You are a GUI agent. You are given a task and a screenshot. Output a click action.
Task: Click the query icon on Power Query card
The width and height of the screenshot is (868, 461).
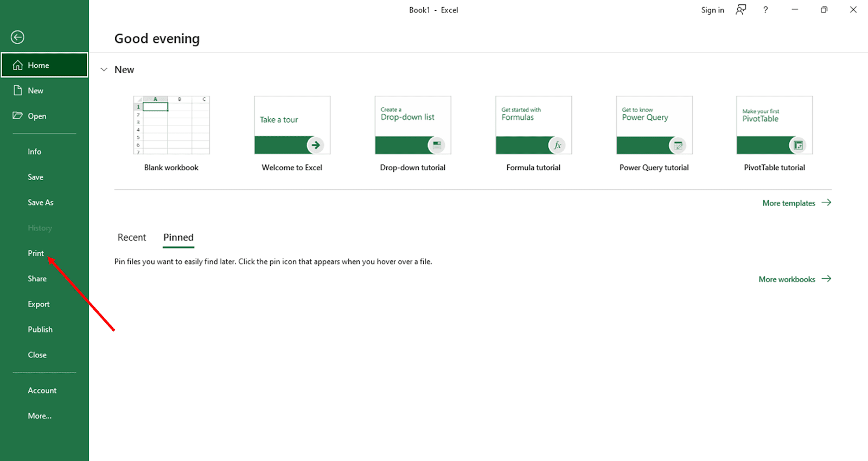click(x=678, y=145)
